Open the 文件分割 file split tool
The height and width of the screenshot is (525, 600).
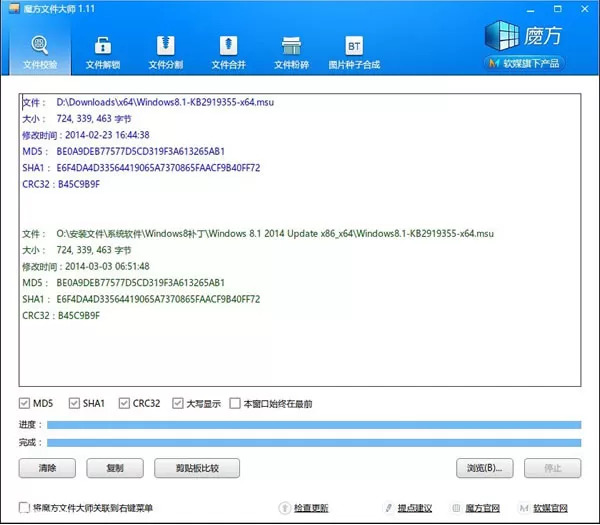pyautogui.click(x=166, y=52)
